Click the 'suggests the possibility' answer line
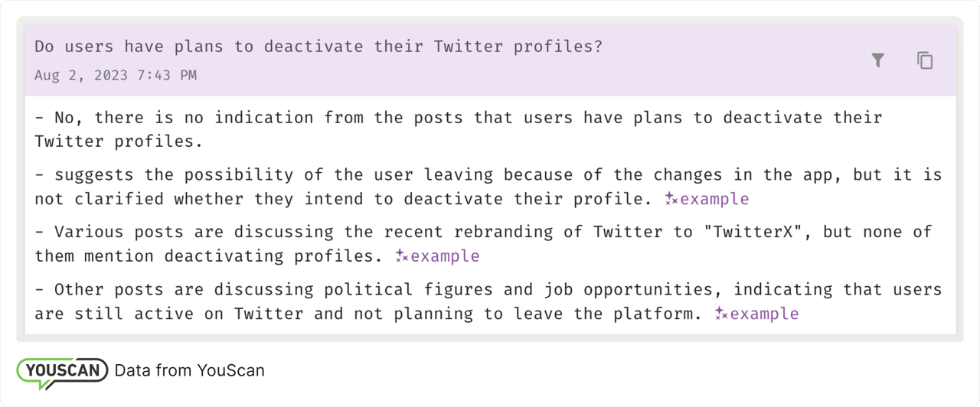Image resolution: width=980 pixels, height=407 pixels. pos(488,174)
